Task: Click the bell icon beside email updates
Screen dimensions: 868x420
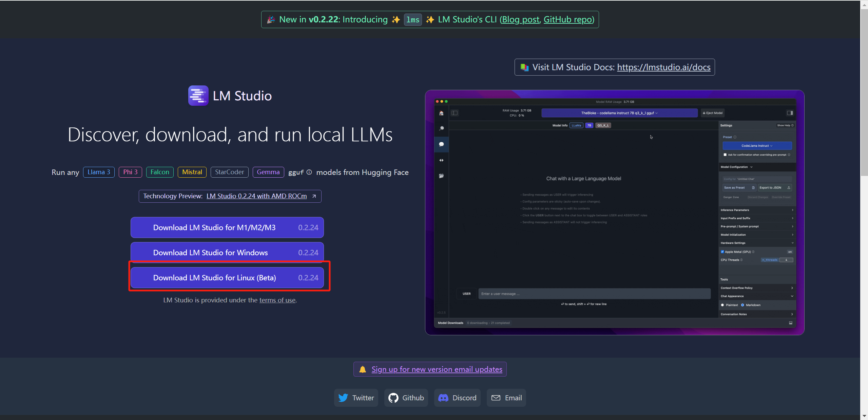Action: (362, 369)
